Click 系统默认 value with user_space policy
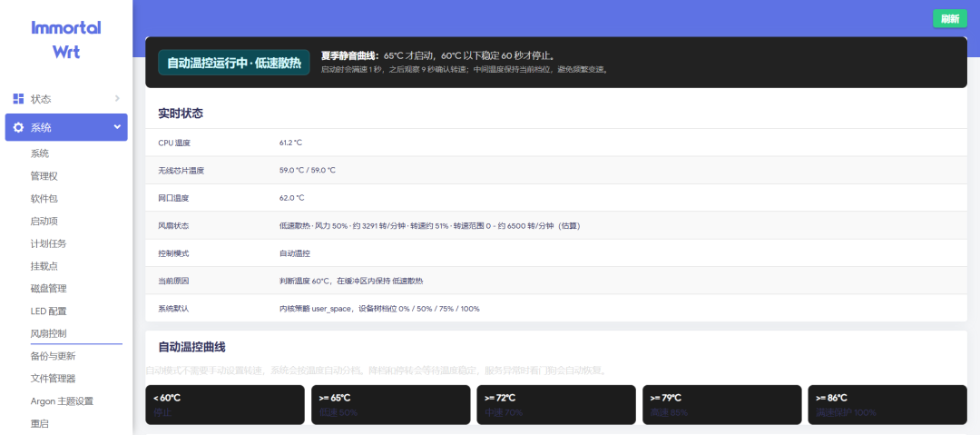The width and height of the screenshot is (980, 435). click(x=379, y=309)
